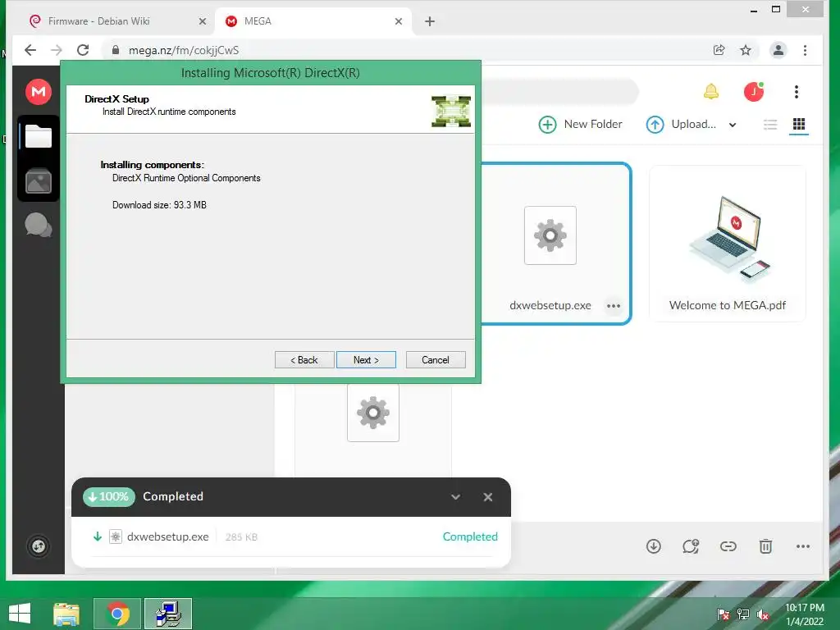Click the Action Center flag tray icon
Image resolution: width=840 pixels, height=630 pixels.
pos(724,614)
